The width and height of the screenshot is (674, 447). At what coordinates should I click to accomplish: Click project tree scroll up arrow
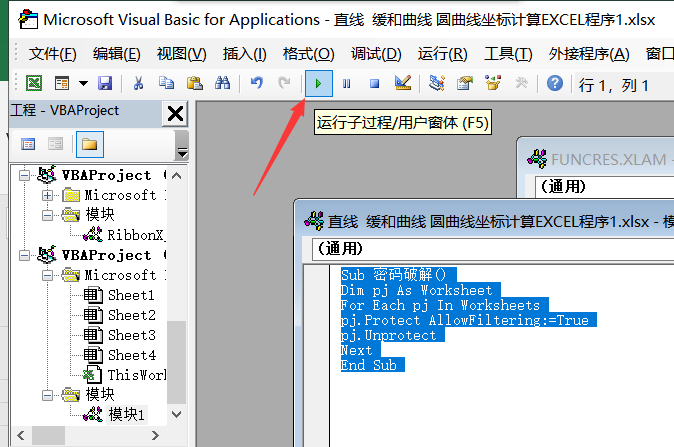point(176,176)
